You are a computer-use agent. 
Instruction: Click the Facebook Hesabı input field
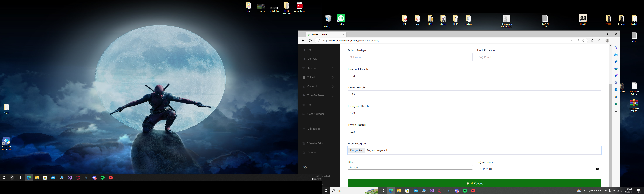[474, 76]
